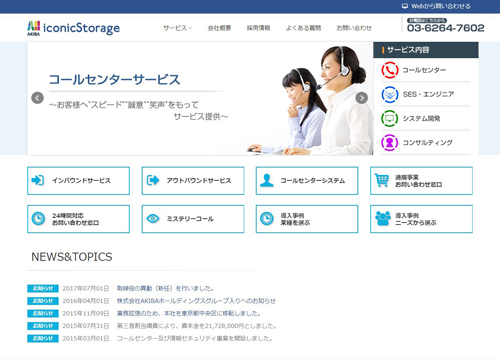The height and width of the screenshot is (360, 500).
Task: Click news 資本金を21,728,000円としました
Action: click(196, 326)
